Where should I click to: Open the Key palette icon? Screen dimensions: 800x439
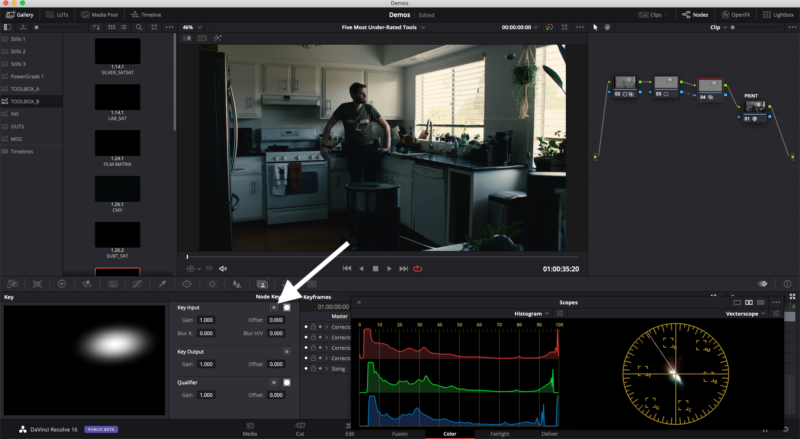(262, 284)
